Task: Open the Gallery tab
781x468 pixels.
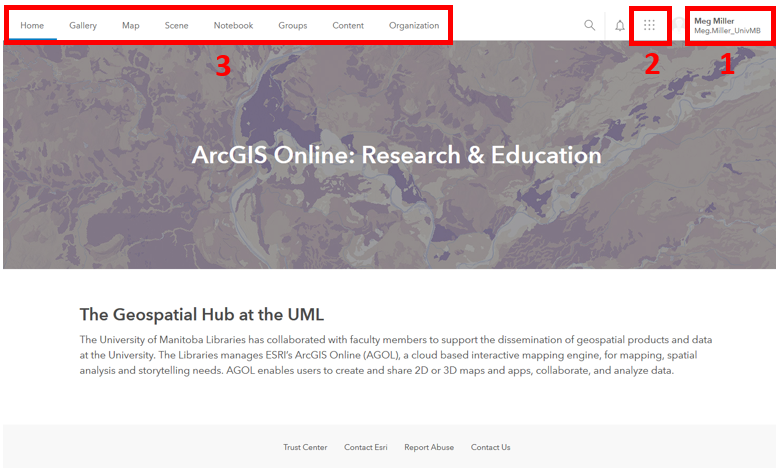Action: [x=83, y=25]
